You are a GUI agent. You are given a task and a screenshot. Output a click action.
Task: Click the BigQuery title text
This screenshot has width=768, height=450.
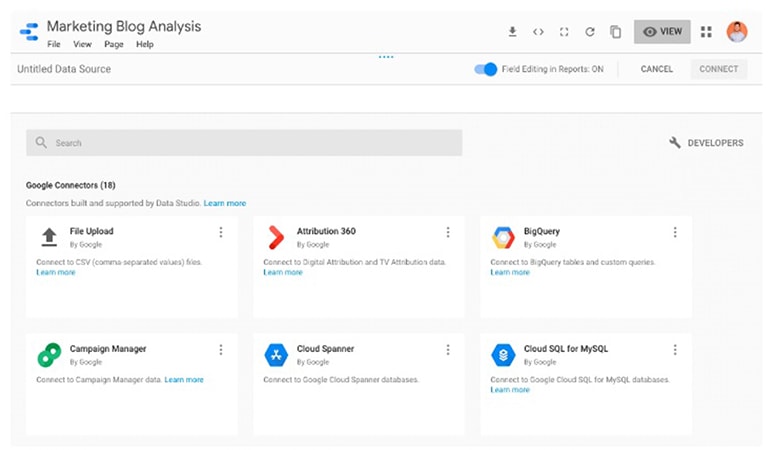click(542, 231)
